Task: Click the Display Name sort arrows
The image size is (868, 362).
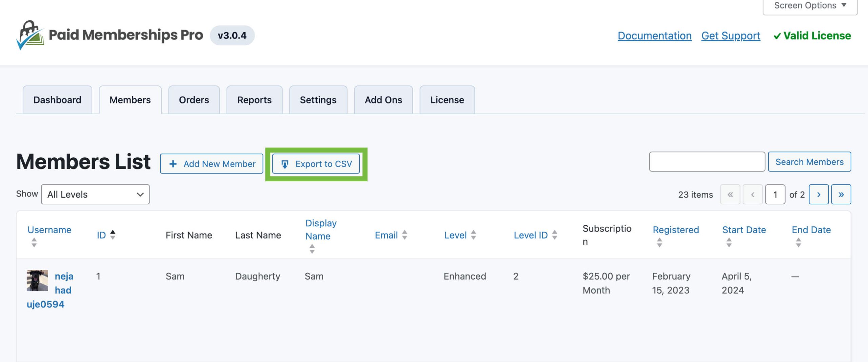Action: [312, 249]
